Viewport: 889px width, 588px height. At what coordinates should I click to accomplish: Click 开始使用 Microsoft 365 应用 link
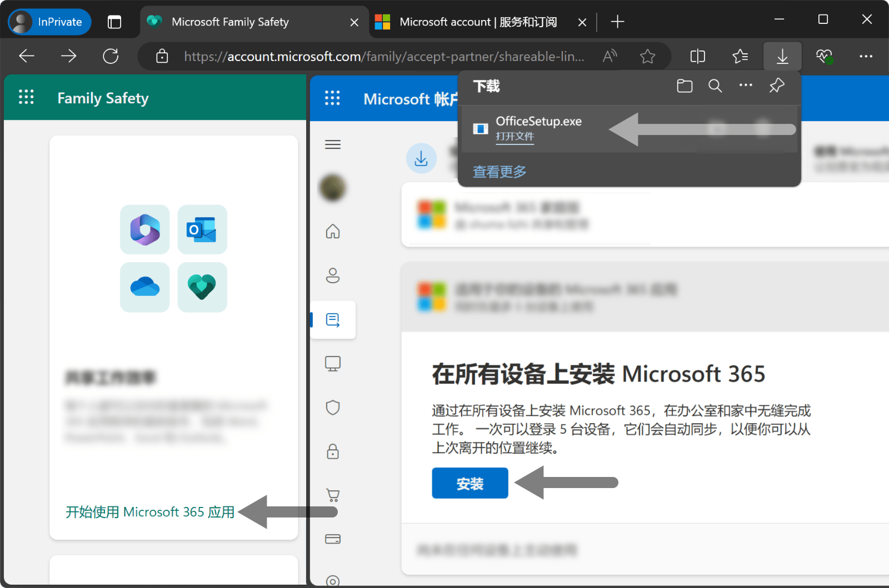click(x=150, y=512)
